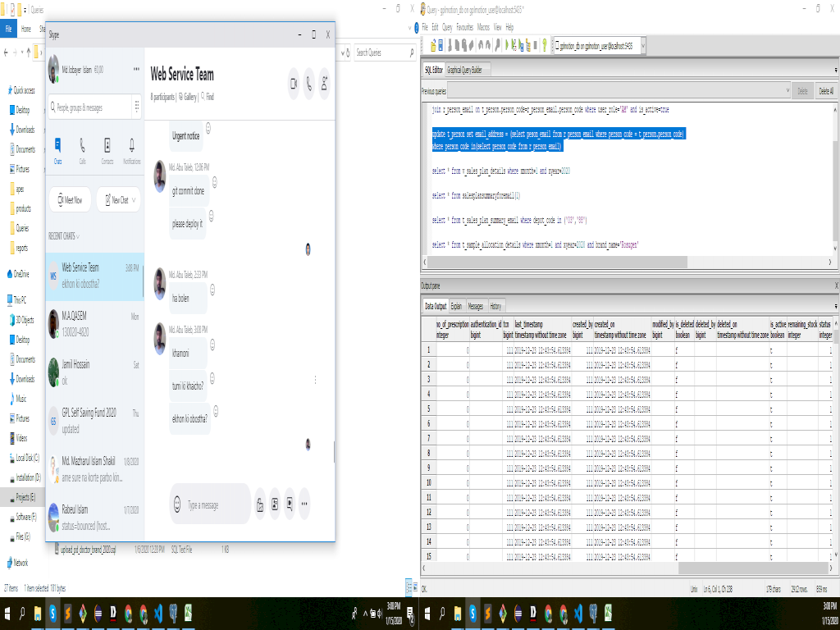Click Execute to file icon in pgAdmin
Screen dimensions: 840x630
point(521,46)
